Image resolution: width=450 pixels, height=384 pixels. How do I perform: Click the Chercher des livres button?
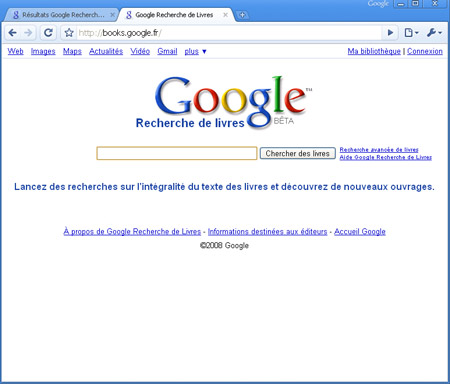coord(298,153)
